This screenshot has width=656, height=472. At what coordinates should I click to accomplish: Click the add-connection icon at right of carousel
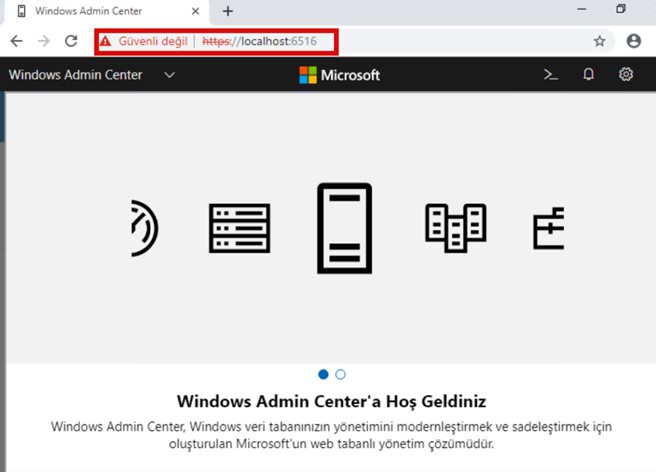[x=548, y=228]
